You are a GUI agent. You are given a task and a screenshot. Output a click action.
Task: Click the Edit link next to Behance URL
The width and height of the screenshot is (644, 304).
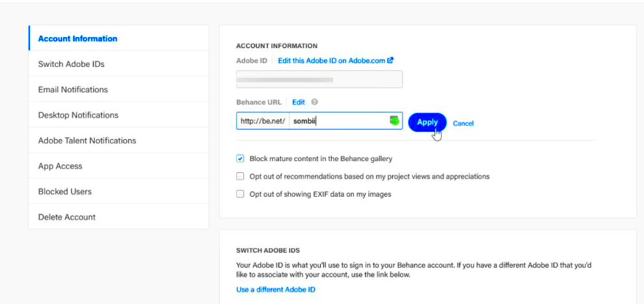[x=299, y=102]
